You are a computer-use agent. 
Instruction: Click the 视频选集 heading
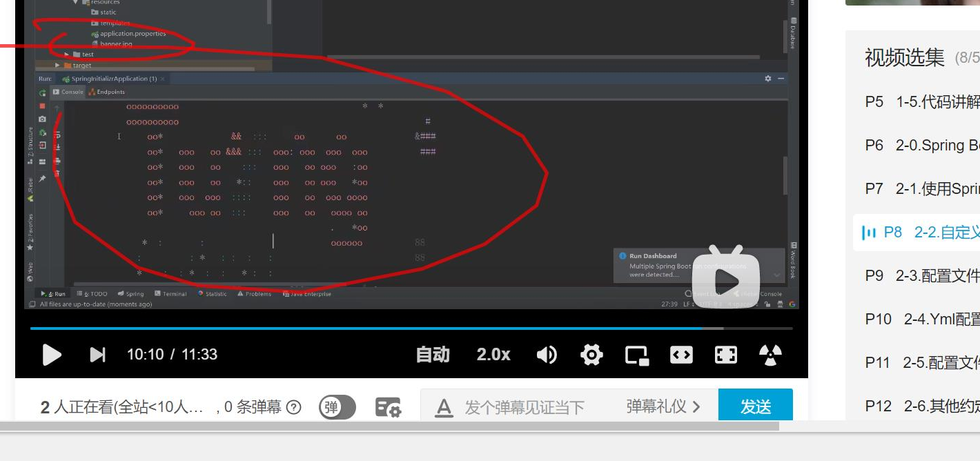905,58
